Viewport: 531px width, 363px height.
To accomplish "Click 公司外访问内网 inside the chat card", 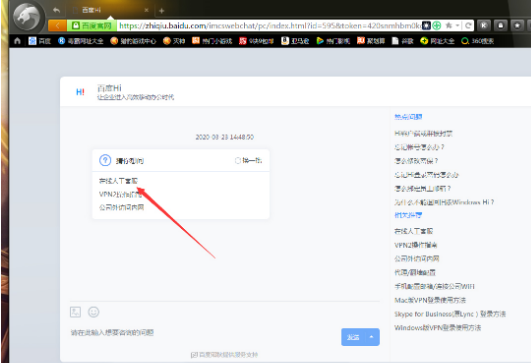I will (x=121, y=207).
